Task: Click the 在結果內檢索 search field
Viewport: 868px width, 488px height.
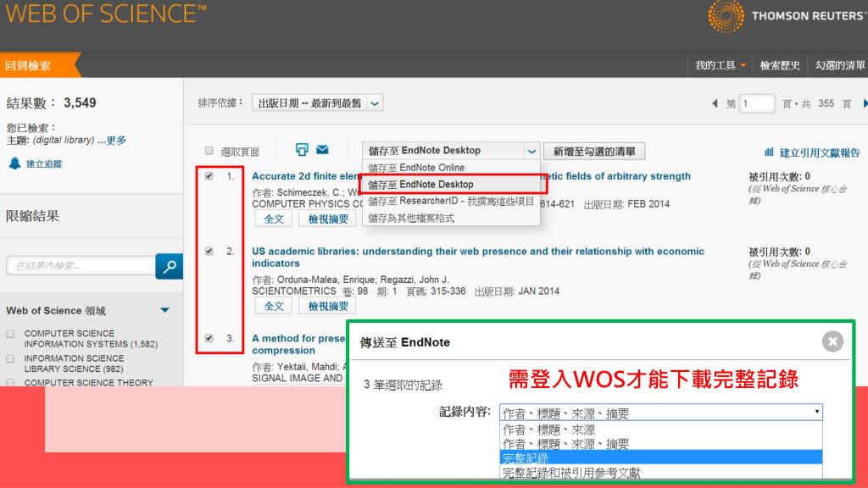Action: click(x=81, y=266)
